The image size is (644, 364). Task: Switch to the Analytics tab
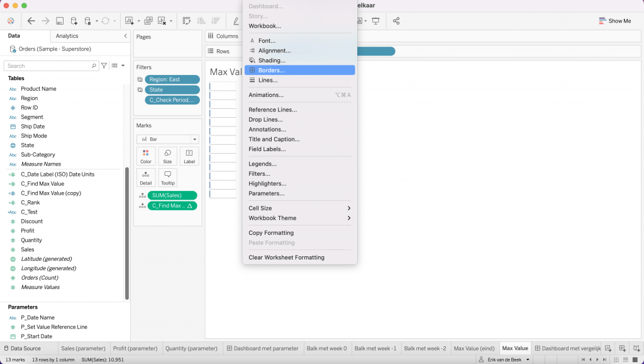[x=67, y=36]
